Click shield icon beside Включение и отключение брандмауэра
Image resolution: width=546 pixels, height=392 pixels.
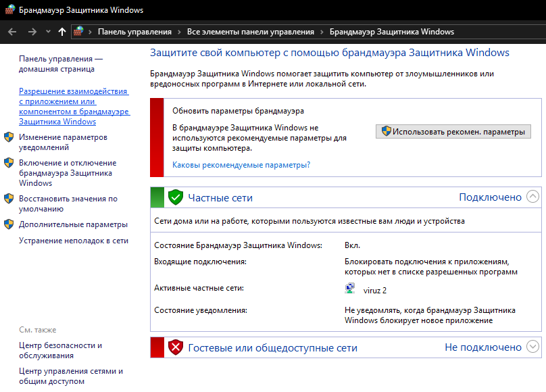tap(9, 163)
